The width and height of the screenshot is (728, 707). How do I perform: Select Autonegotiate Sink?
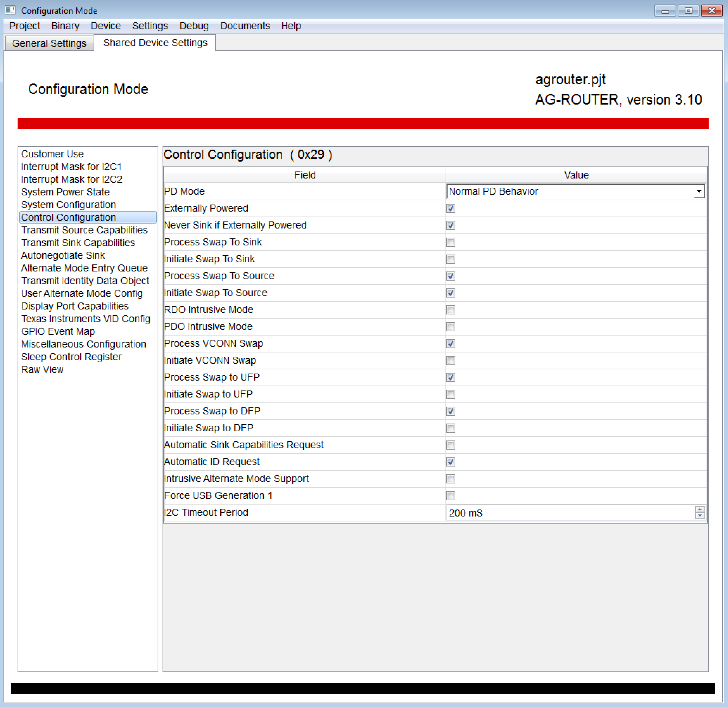click(x=63, y=255)
